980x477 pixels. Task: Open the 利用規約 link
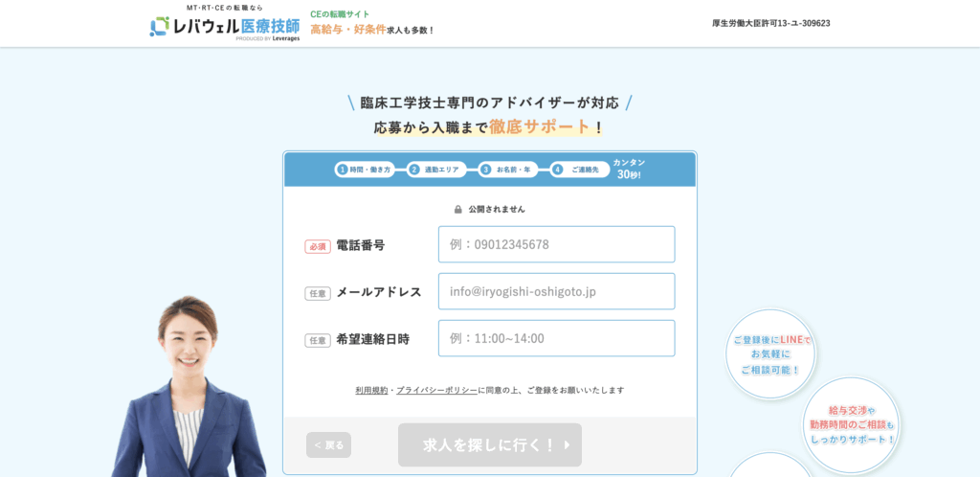tap(371, 390)
